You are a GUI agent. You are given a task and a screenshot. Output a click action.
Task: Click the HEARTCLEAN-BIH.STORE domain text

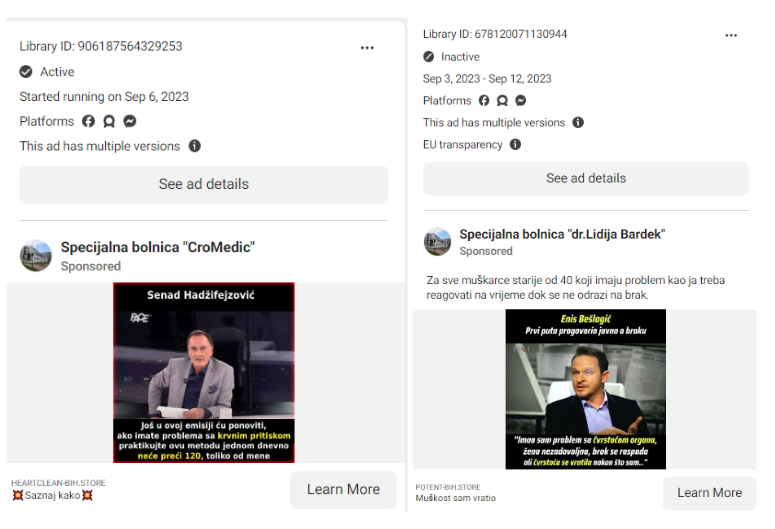(58, 483)
